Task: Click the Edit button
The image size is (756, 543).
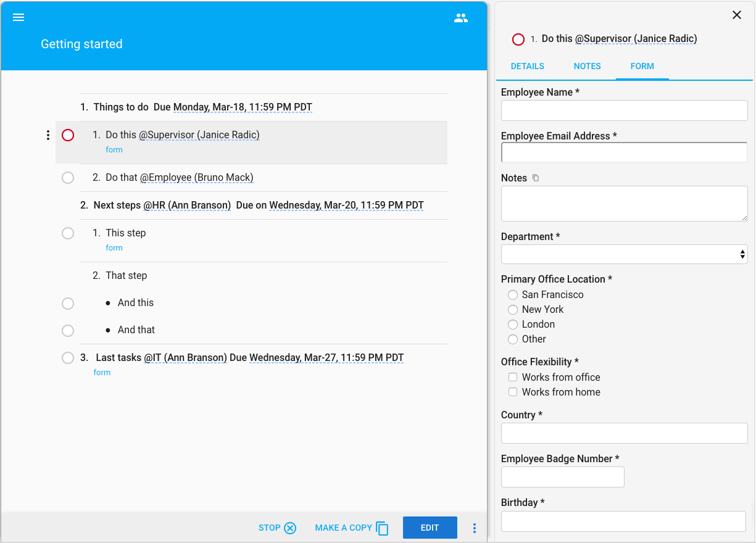Action: coord(430,528)
